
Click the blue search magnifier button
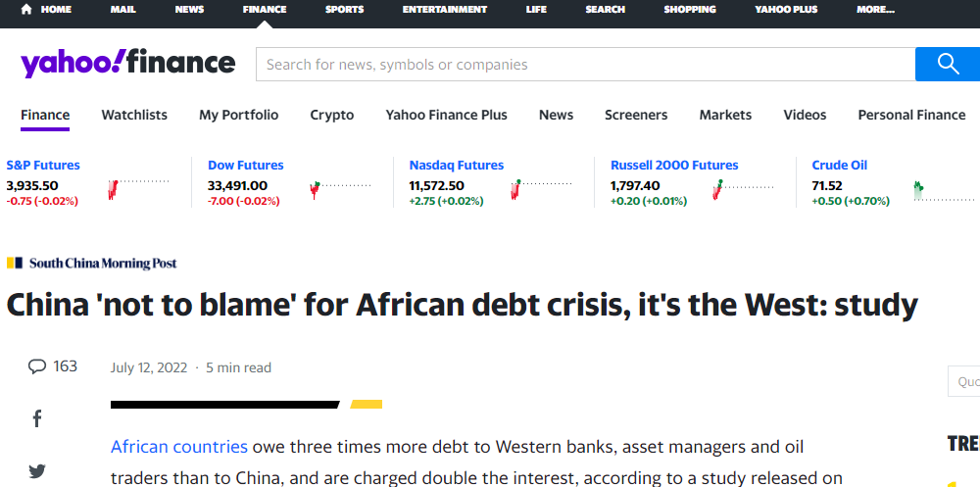948,65
